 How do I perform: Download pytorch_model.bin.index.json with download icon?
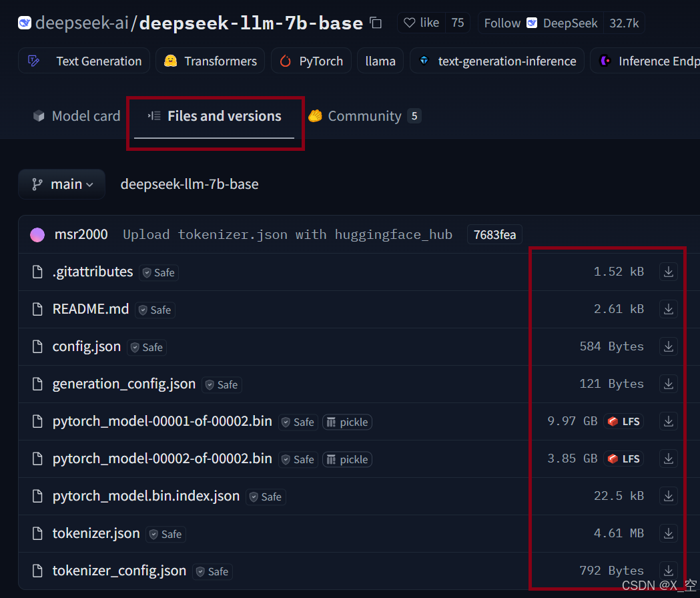pyautogui.click(x=669, y=496)
